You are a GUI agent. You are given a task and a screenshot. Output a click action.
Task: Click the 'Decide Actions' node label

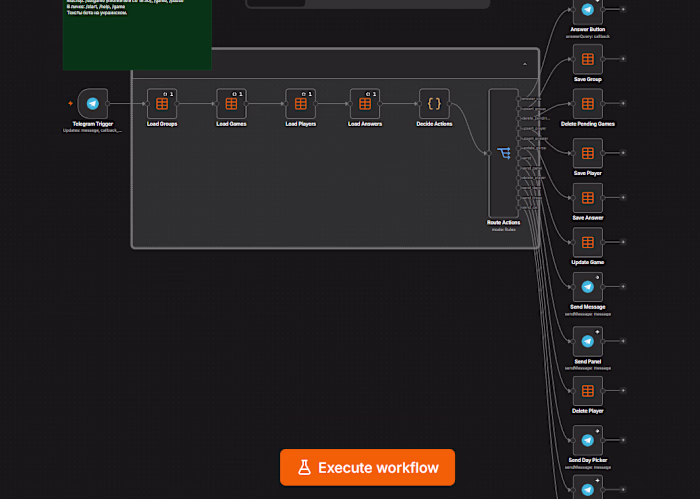click(x=434, y=124)
